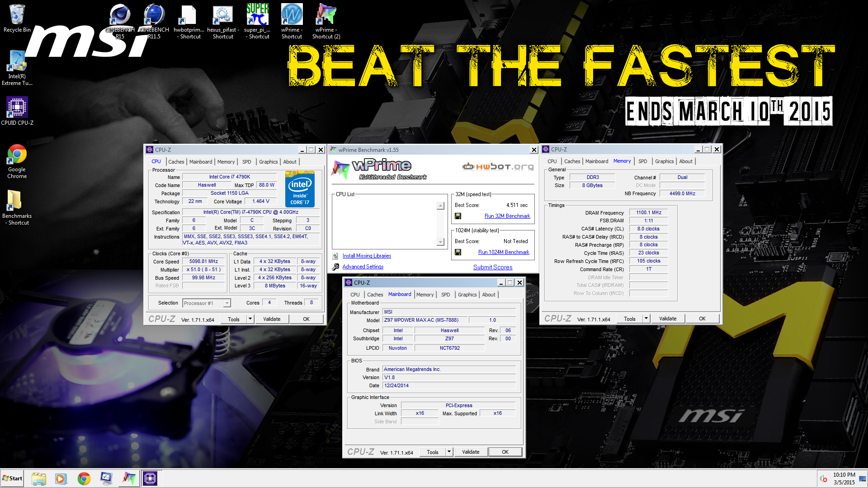
Task: Switch to wPrime taskbar icon
Action: 128,478
